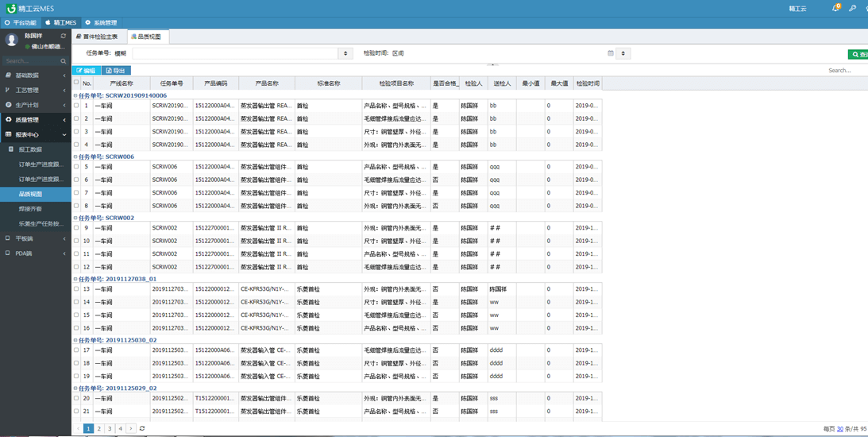
Task: Switch to the 首件检验主表 tab
Action: (98, 37)
